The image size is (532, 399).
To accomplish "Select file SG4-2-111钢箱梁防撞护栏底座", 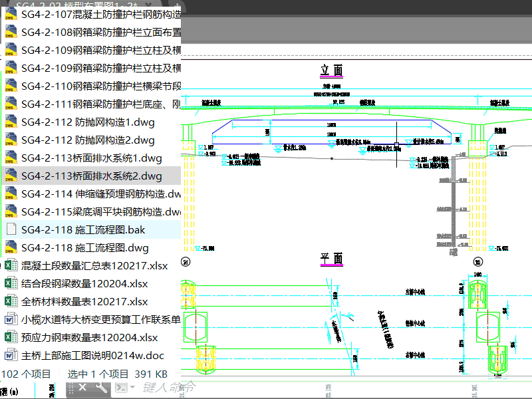I will coord(92,104).
